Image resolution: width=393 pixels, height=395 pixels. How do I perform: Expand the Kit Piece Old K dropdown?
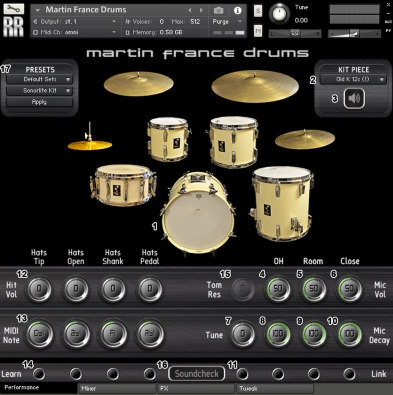click(353, 79)
